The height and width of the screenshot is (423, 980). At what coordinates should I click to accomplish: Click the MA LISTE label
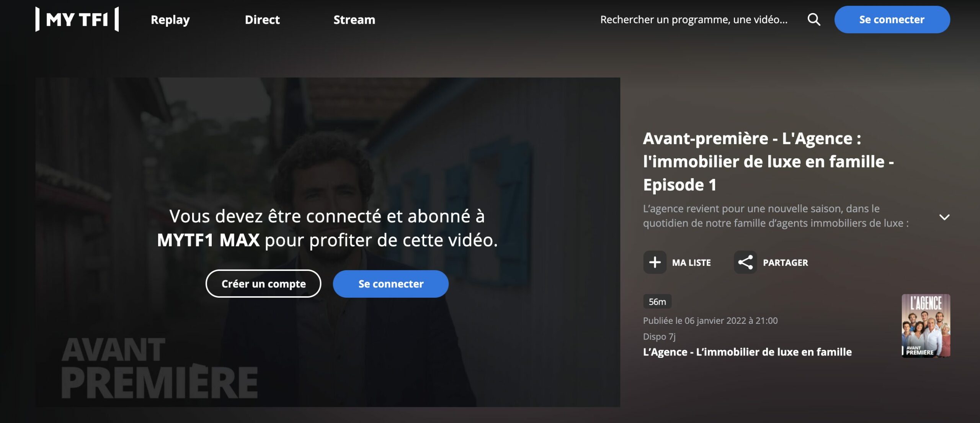(x=691, y=262)
